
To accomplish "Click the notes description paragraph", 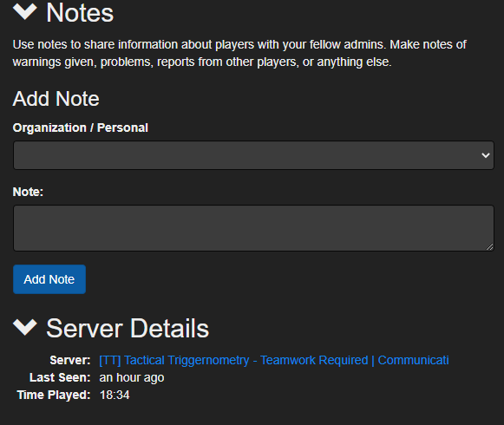I will tap(239, 53).
